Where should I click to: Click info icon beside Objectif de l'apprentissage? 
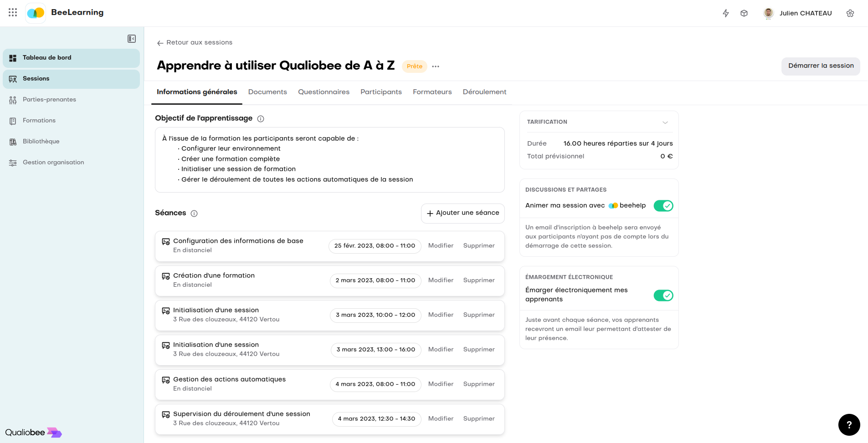pyautogui.click(x=261, y=119)
